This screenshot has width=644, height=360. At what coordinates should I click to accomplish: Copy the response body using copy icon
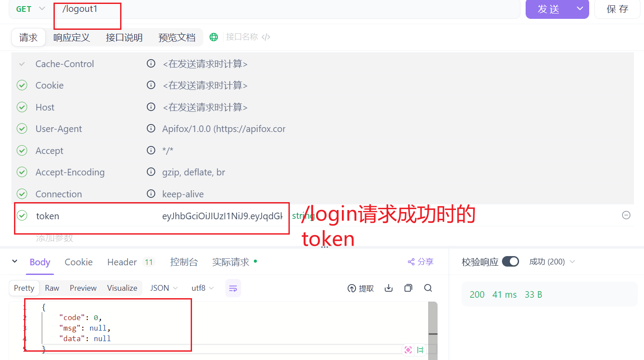click(x=408, y=288)
